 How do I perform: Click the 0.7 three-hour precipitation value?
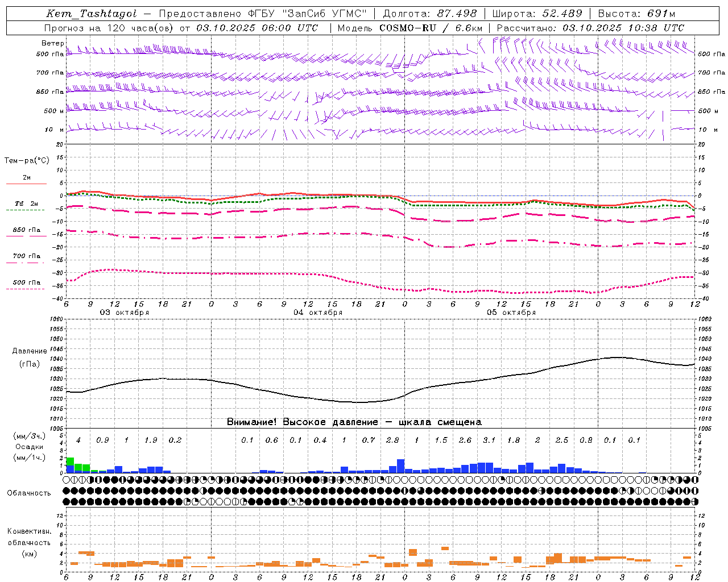click(x=369, y=440)
